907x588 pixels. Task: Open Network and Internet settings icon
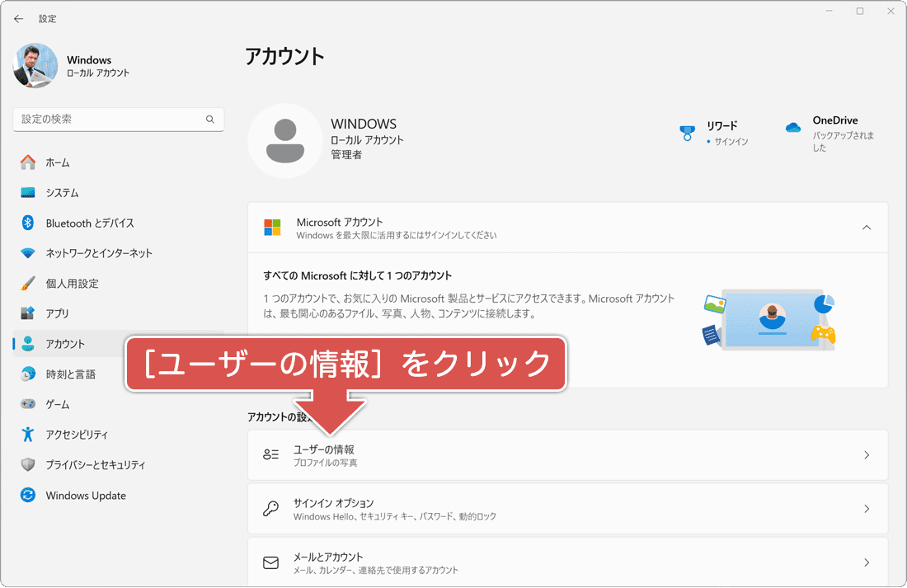click(24, 253)
